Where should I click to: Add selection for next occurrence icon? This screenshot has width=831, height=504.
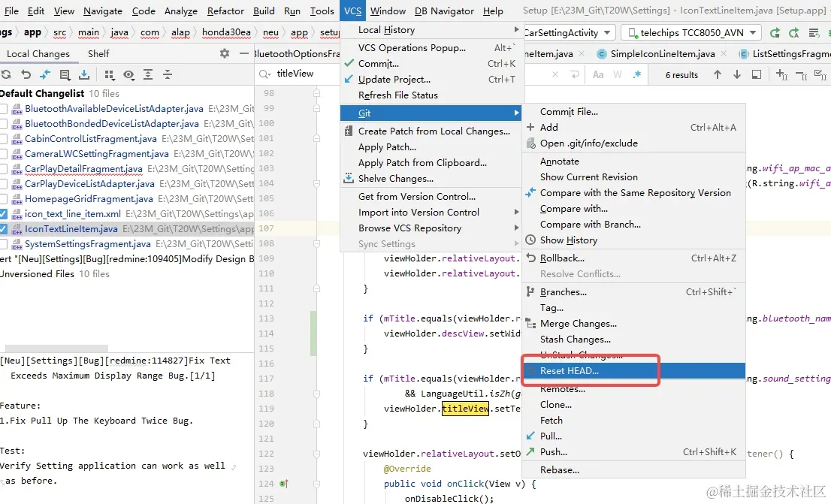781,74
